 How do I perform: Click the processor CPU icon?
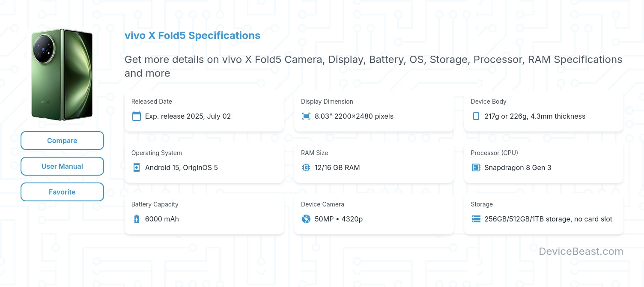476,167
